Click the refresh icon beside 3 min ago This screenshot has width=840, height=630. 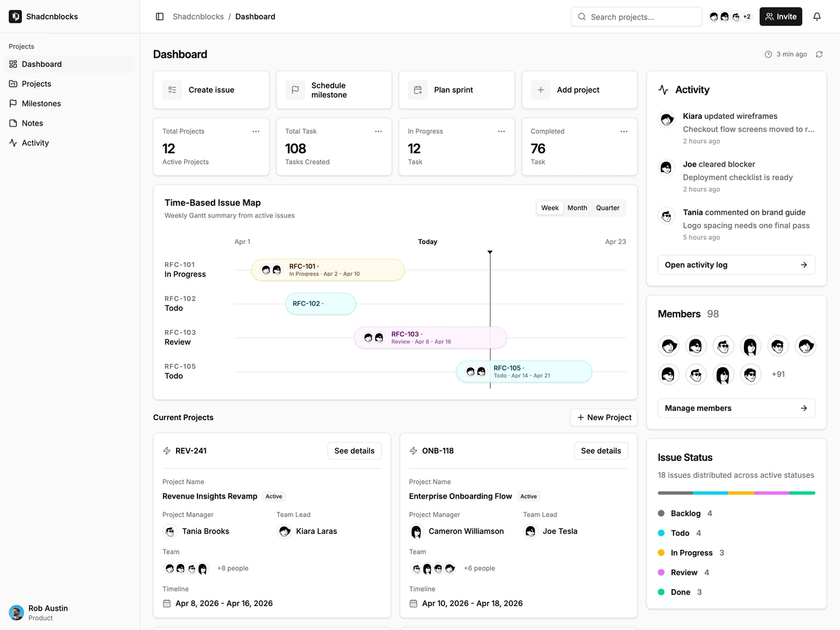click(819, 54)
